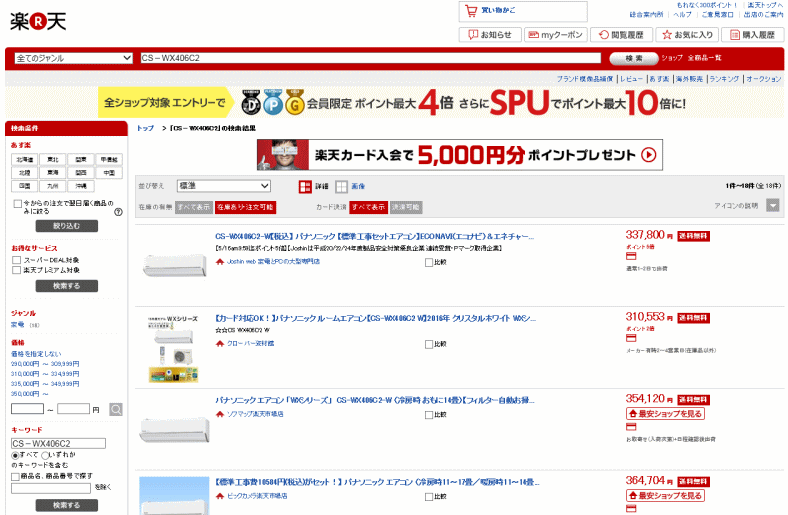
Task: Click the main search input field
Action: click(370, 58)
